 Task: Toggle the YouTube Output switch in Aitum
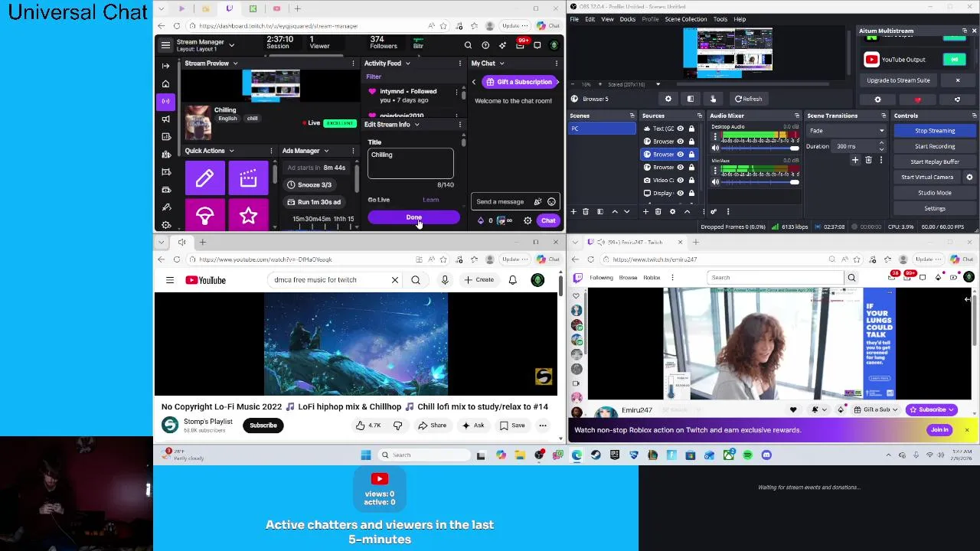click(x=955, y=60)
